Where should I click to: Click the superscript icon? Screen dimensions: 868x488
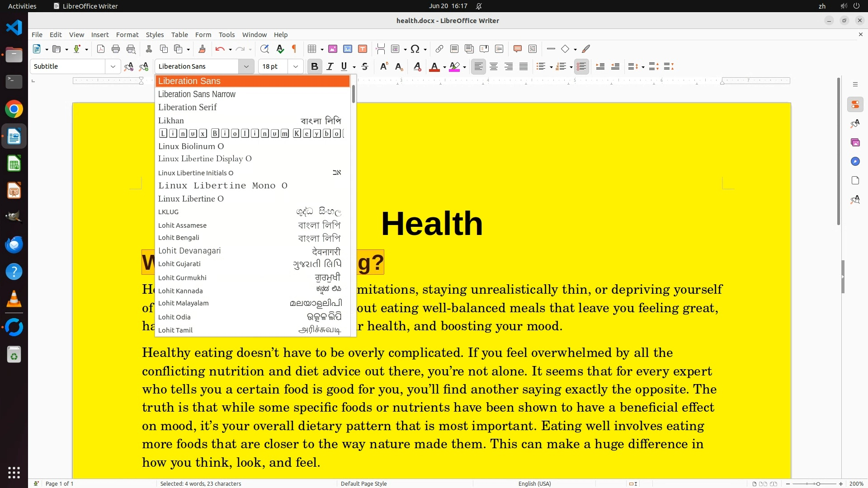[x=384, y=67]
